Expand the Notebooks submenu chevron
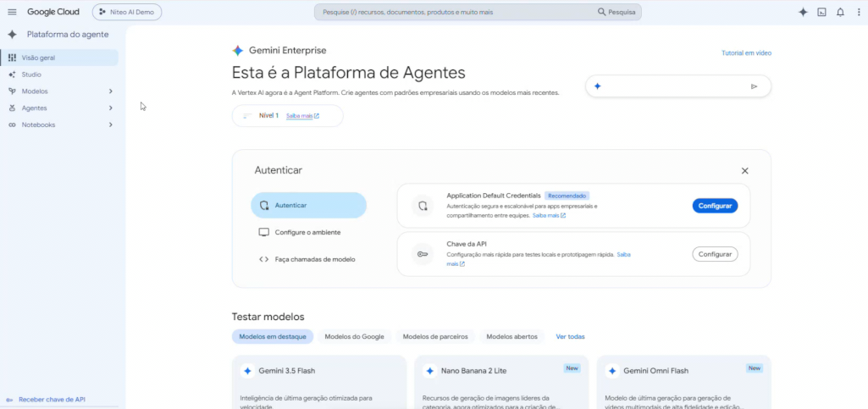The image size is (868, 409). click(x=111, y=125)
